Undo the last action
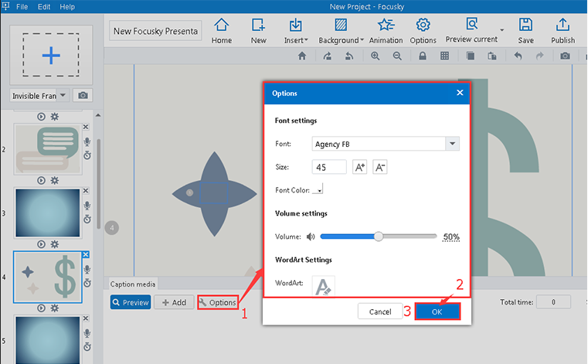Viewport: 588px width, 364px height. [518, 56]
